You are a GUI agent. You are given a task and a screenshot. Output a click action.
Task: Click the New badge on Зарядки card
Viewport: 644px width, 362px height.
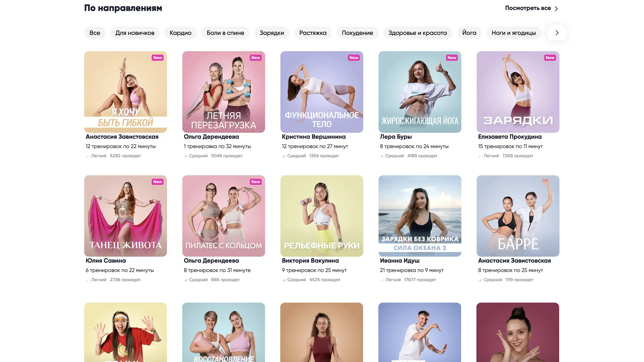tap(550, 58)
